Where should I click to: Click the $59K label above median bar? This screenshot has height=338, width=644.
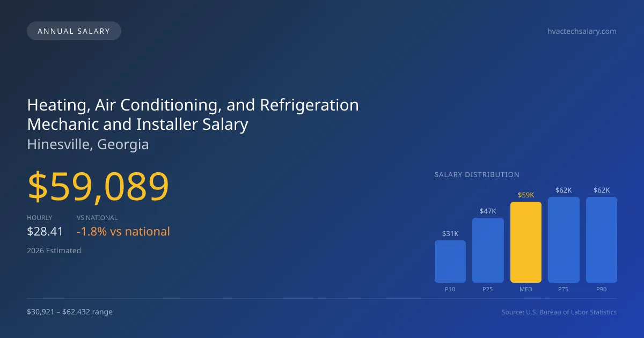click(x=526, y=195)
